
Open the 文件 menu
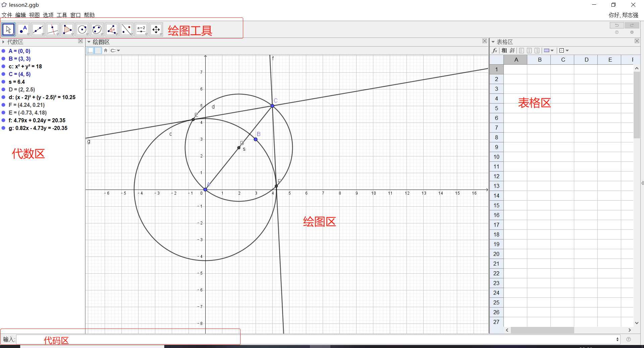click(7, 15)
